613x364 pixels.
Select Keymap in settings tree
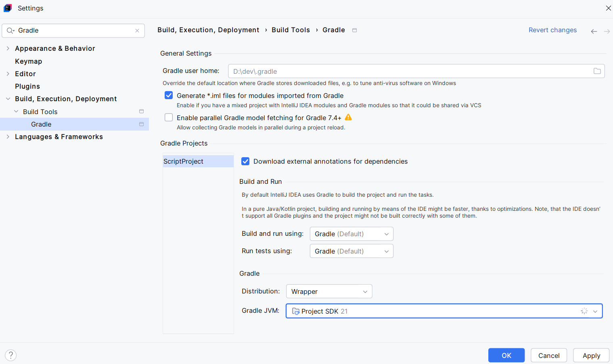pyautogui.click(x=29, y=61)
